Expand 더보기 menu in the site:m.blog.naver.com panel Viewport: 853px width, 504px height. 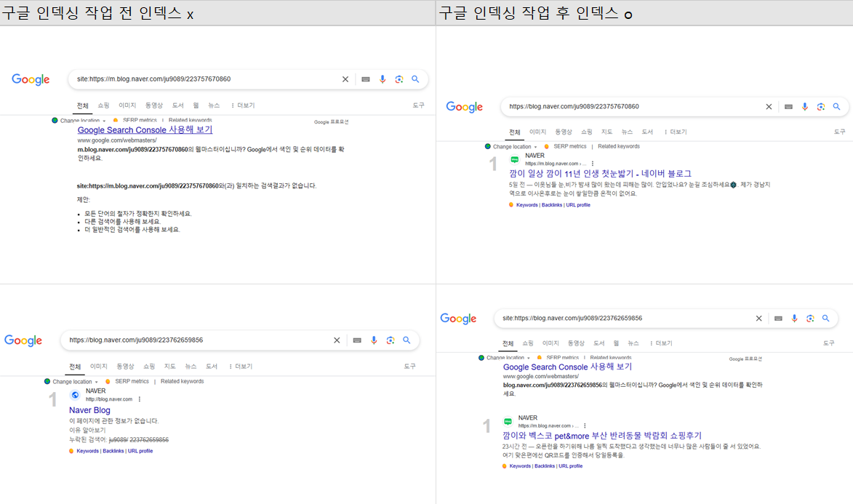[243, 105]
